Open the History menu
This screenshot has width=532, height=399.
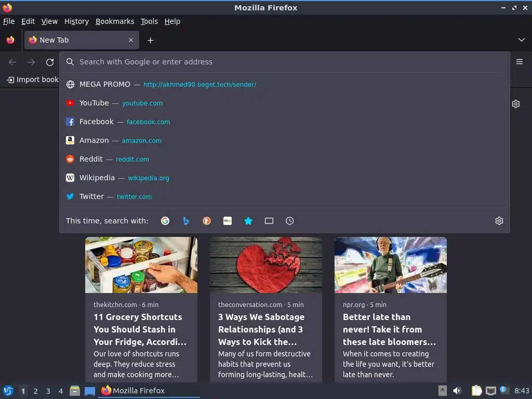pos(77,21)
